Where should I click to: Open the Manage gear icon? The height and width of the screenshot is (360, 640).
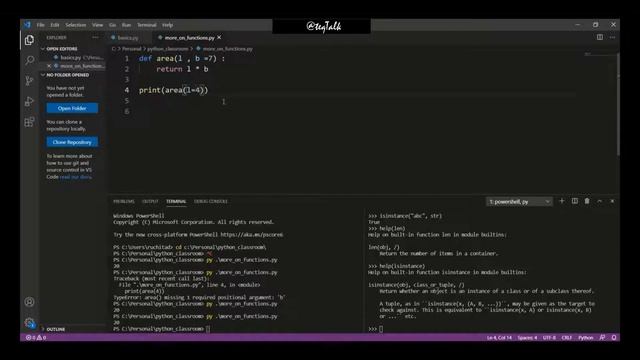[x=29, y=323]
